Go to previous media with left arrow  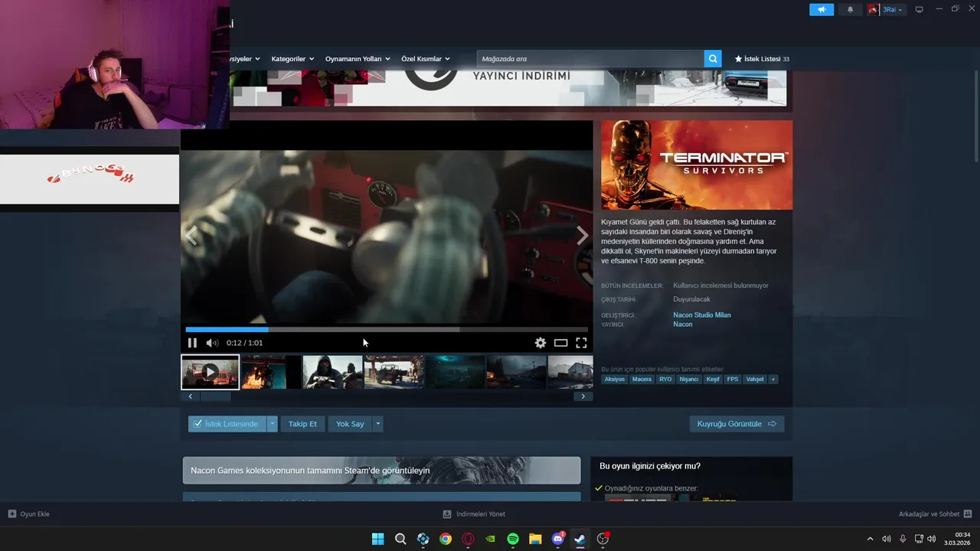pyautogui.click(x=191, y=236)
